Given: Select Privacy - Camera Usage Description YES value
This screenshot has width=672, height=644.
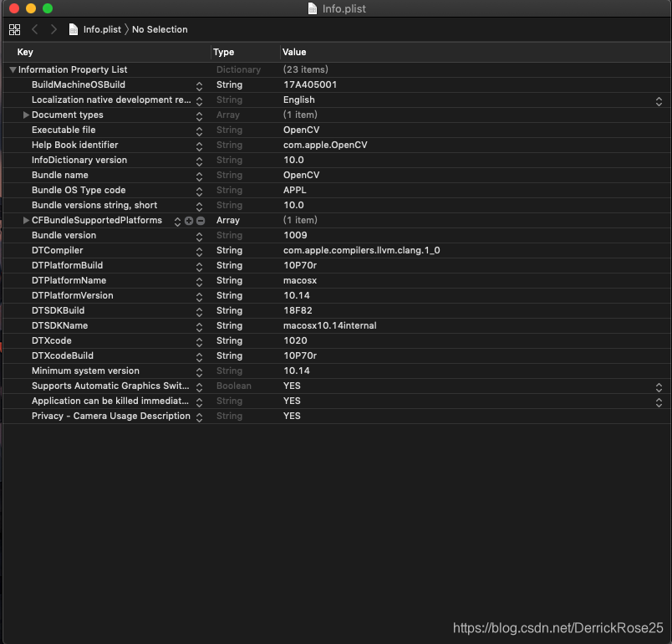Looking at the screenshot, I should click(x=292, y=416).
